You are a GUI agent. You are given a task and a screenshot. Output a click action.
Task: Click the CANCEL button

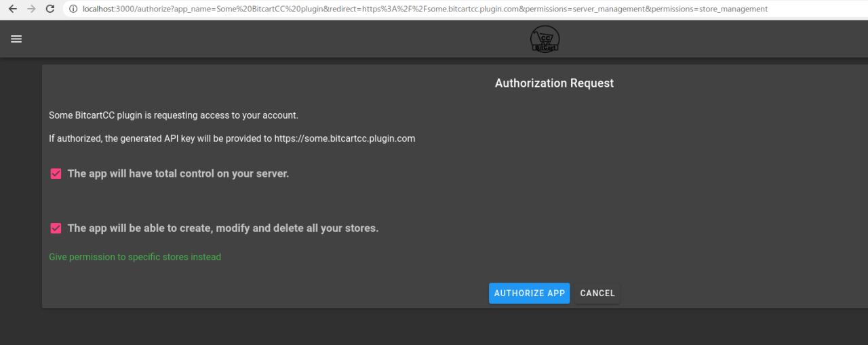click(597, 293)
